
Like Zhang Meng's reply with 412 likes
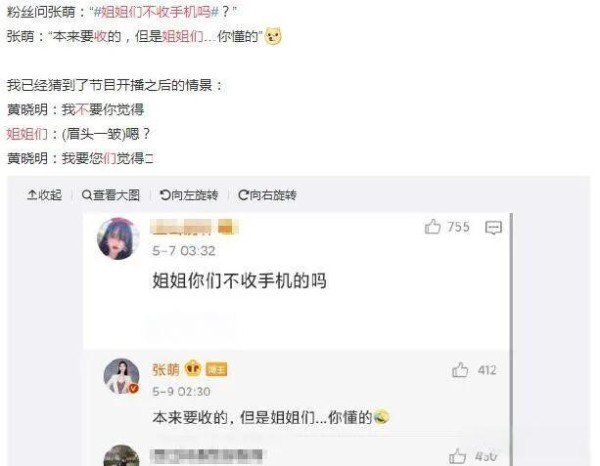click(460, 370)
